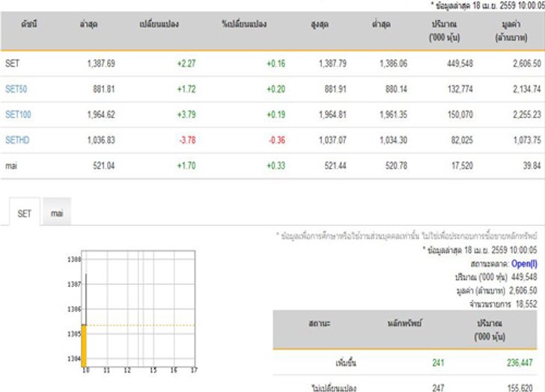Select unchanged securities count 247

click(x=438, y=388)
